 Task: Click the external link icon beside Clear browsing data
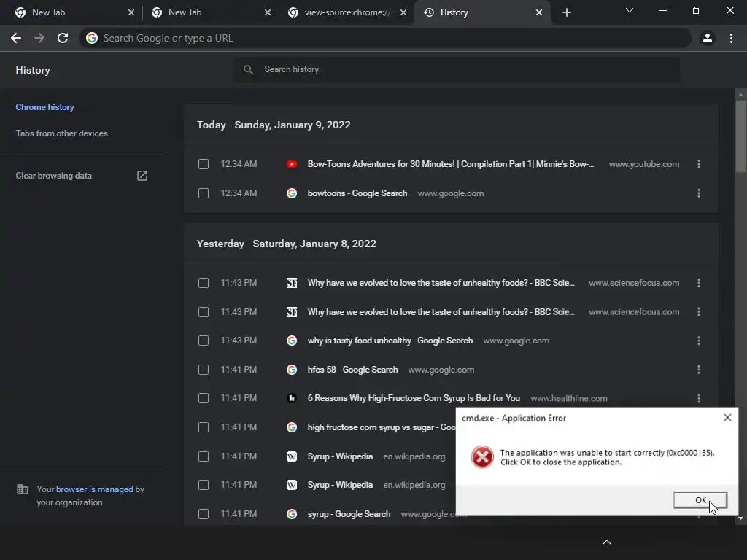point(142,176)
